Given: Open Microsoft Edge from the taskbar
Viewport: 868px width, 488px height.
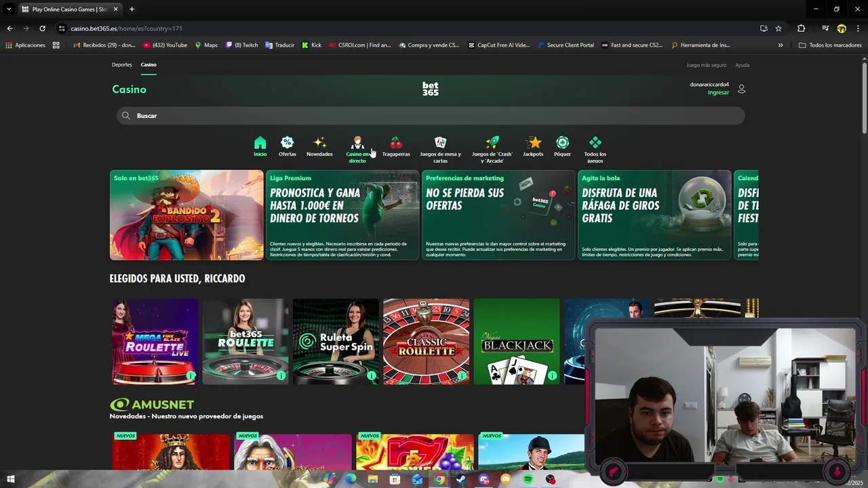Looking at the screenshot, I should [350, 479].
